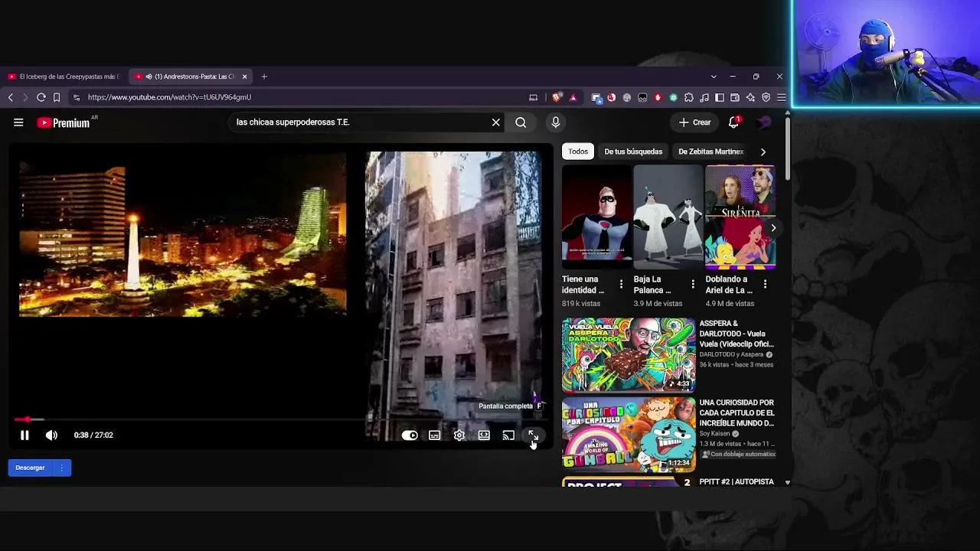980x551 pixels.
Task: Reload the YouTube page
Action: click(x=41, y=97)
